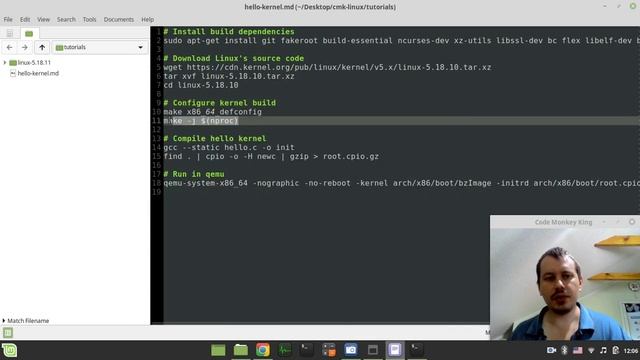This screenshot has height=360, width=640.
Task: Click the Code Monkey King webcam window title
Action: tap(563, 222)
